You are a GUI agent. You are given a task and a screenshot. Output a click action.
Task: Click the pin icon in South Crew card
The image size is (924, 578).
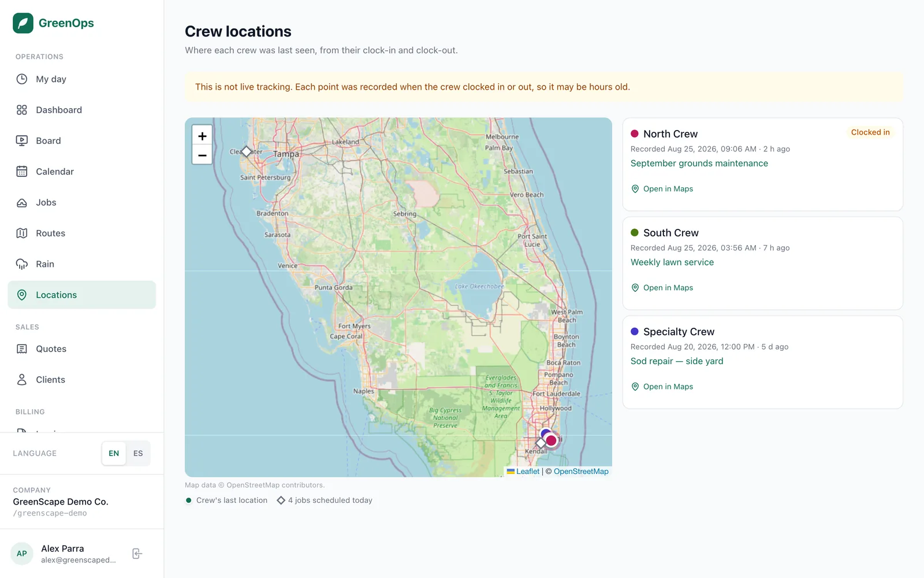pyautogui.click(x=635, y=288)
